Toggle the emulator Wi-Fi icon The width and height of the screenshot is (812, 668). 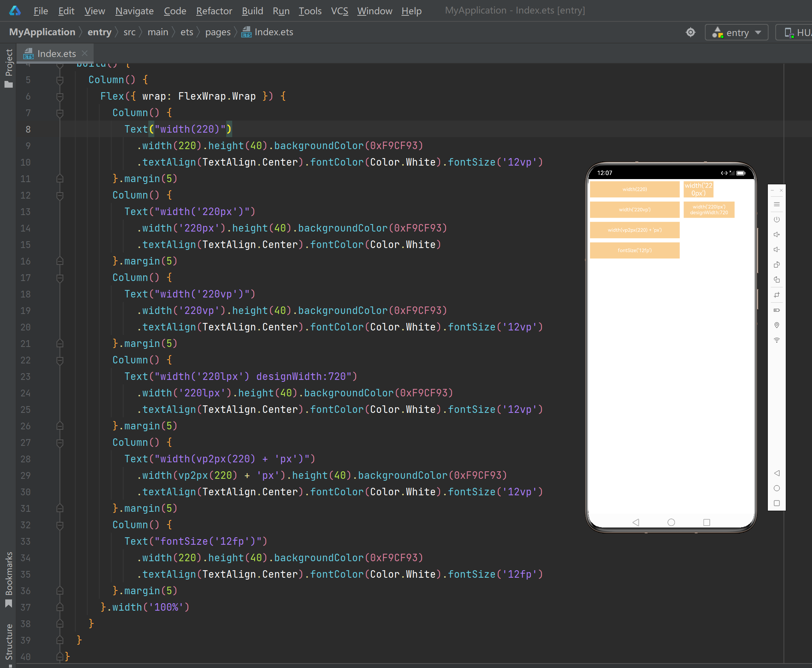[x=777, y=340]
